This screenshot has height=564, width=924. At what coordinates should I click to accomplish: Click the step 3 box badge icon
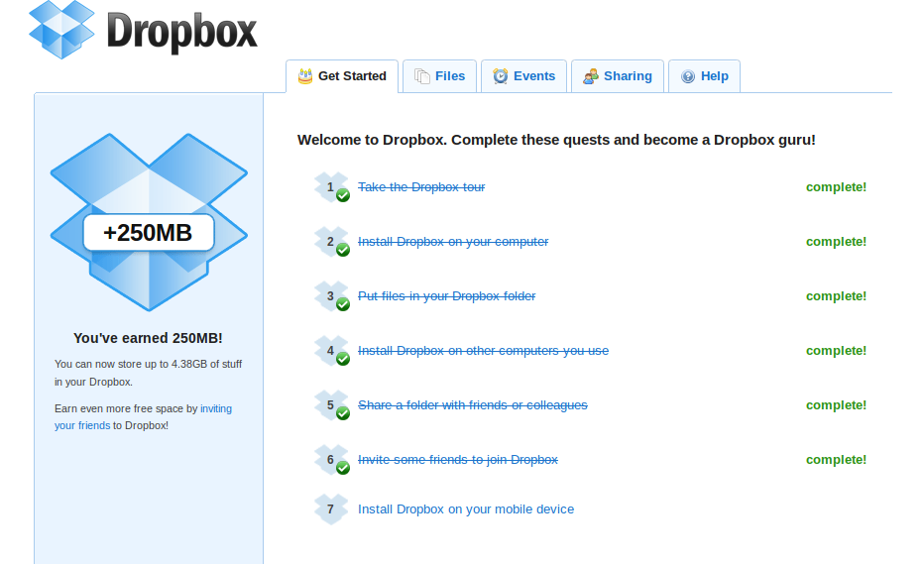[332, 296]
